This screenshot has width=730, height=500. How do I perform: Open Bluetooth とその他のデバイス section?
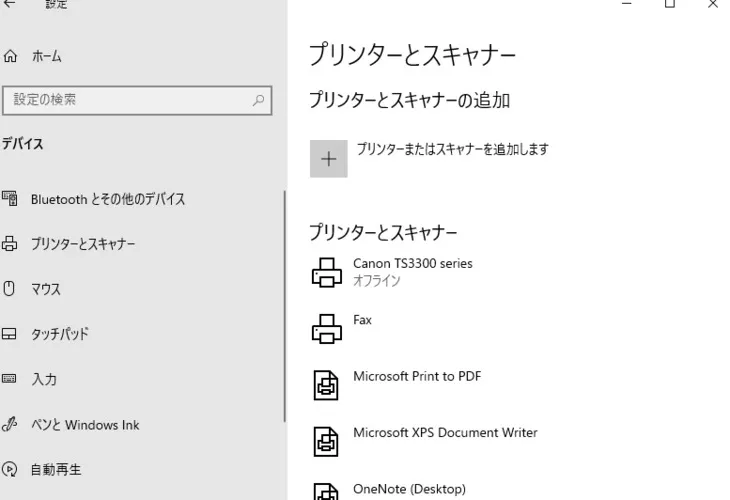click(107, 199)
